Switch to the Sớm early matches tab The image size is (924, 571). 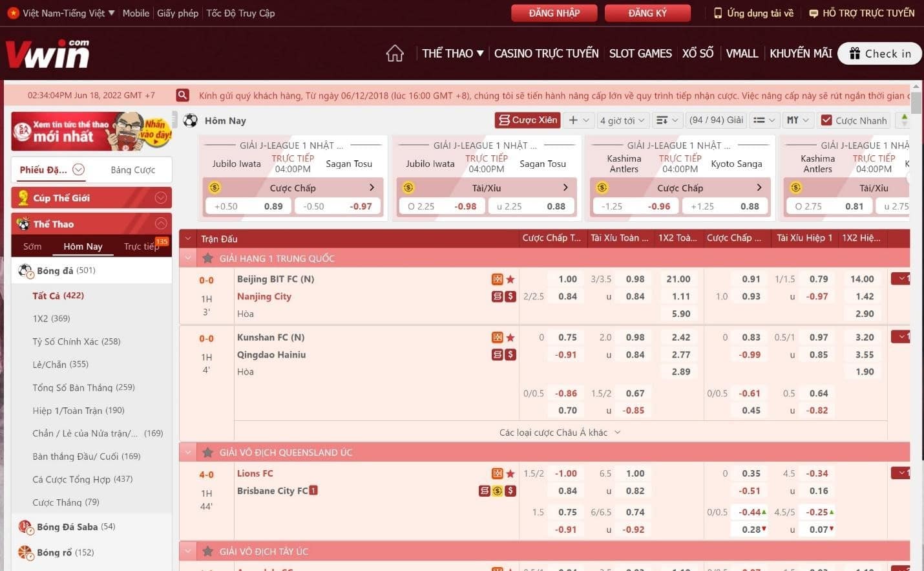32,246
